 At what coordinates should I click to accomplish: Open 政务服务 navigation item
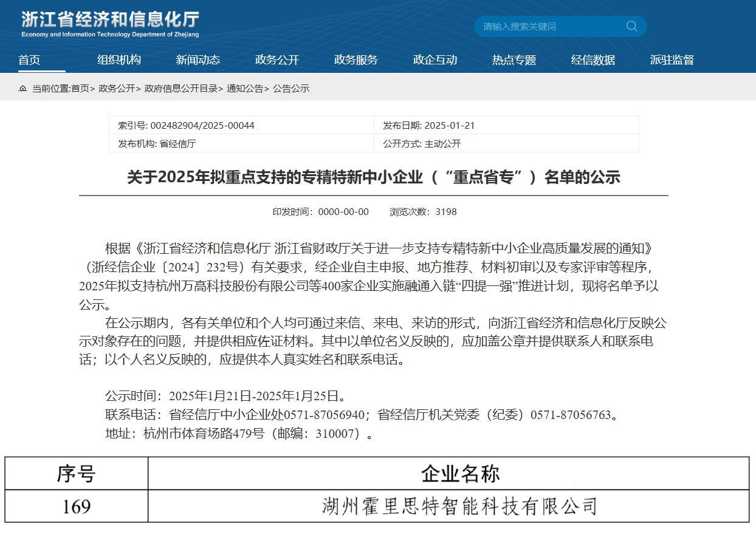click(356, 60)
